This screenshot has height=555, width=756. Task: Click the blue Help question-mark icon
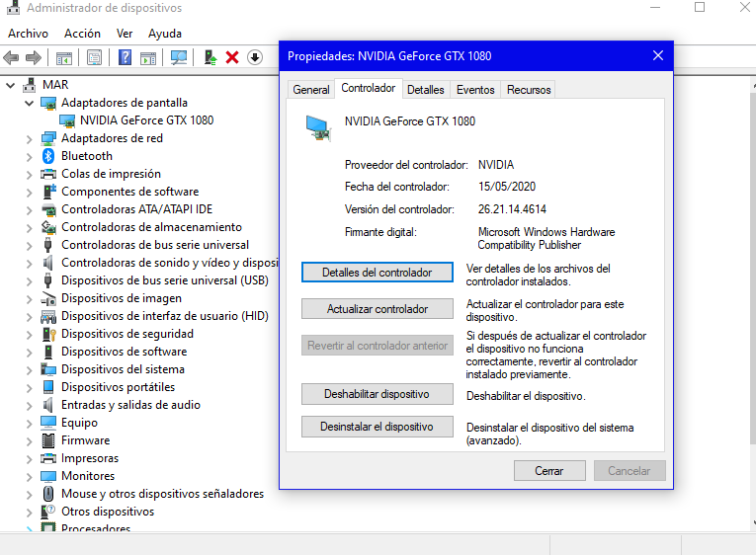tap(125, 57)
